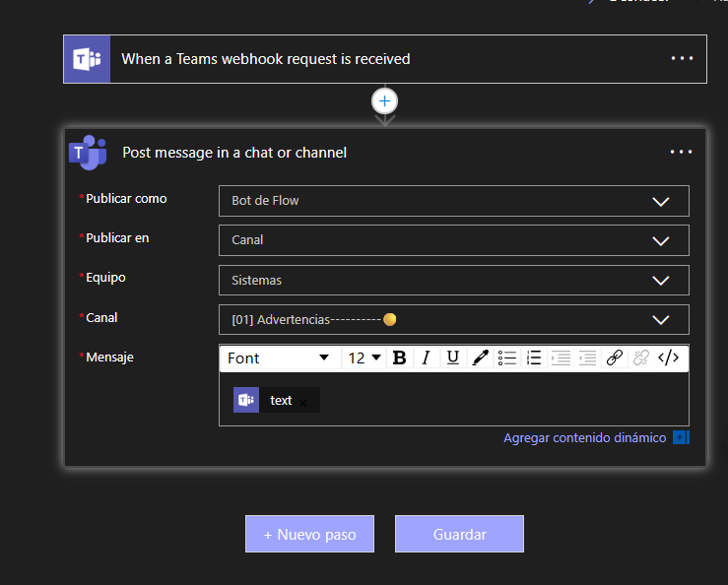The height and width of the screenshot is (585, 728).
Task: Click the Nuevo paso button
Action: (309, 534)
